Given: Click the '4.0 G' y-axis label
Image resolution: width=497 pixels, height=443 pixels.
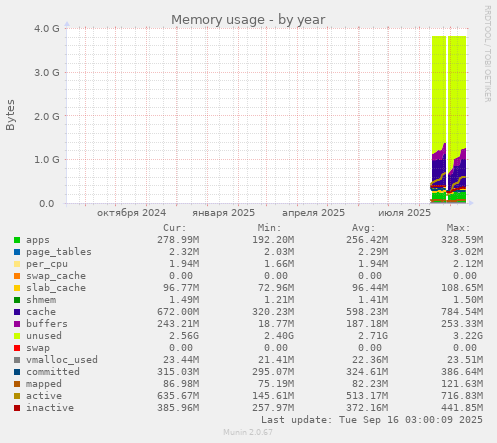Looking at the screenshot, I should click(x=47, y=29).
